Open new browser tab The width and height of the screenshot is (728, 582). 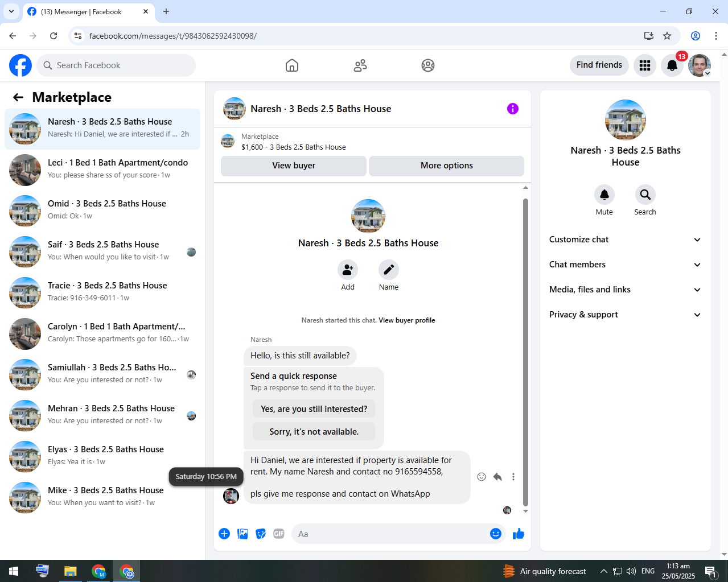pos(166,11)
